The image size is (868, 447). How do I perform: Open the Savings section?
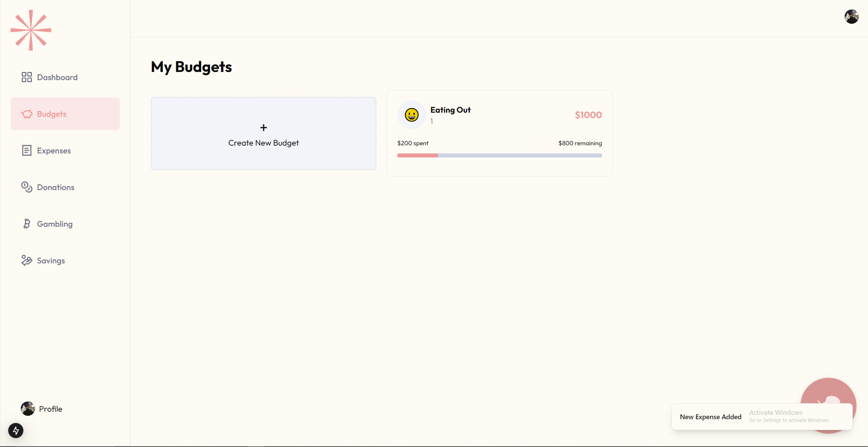pos(51,261)
